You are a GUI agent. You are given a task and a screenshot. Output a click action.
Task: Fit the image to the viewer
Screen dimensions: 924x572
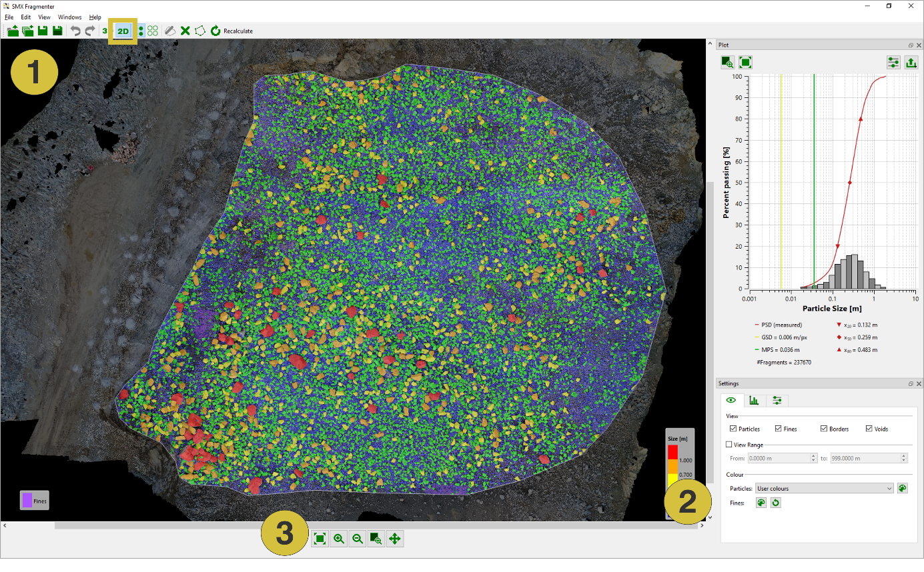pos(320,539)
